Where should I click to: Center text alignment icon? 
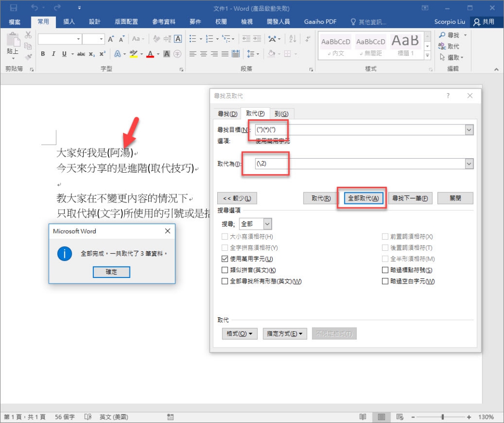point(204,54)
